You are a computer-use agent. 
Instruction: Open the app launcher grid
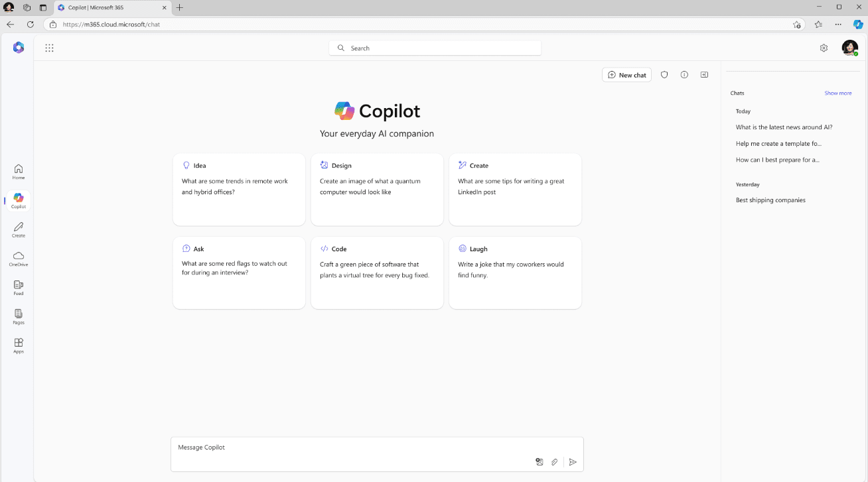[x=49, y=48]
